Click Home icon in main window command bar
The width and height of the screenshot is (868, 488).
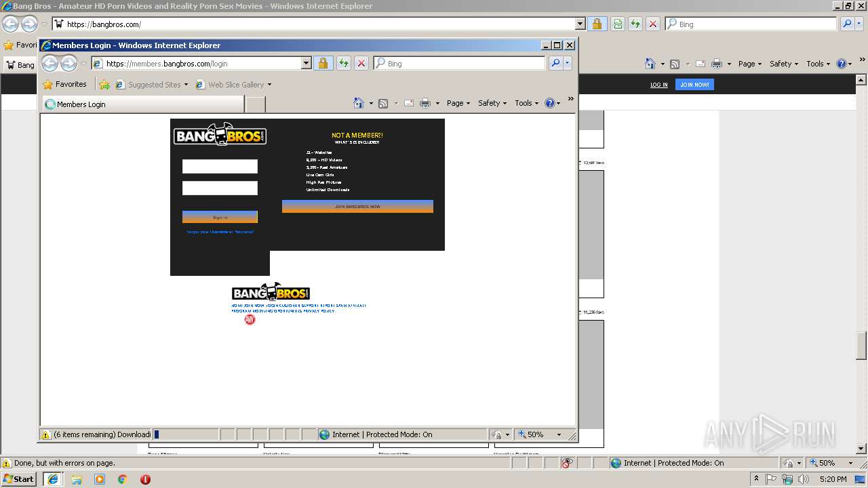[x=650, y=64]
